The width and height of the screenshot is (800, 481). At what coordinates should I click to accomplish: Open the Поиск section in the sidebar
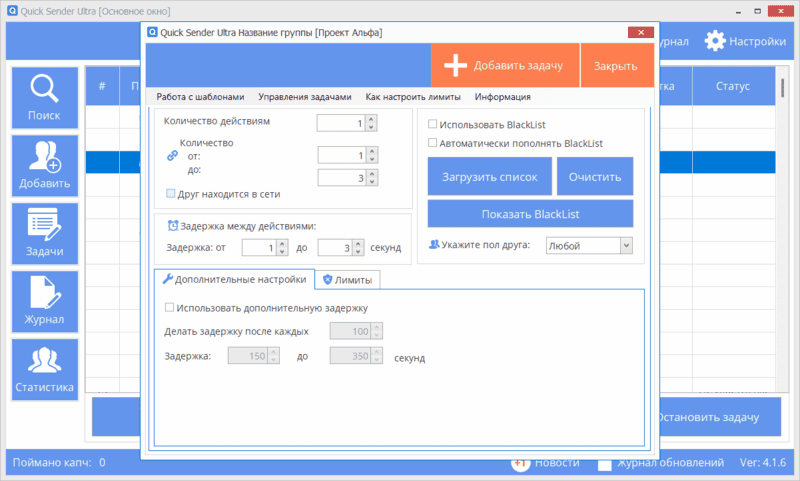tap(45, 98)
